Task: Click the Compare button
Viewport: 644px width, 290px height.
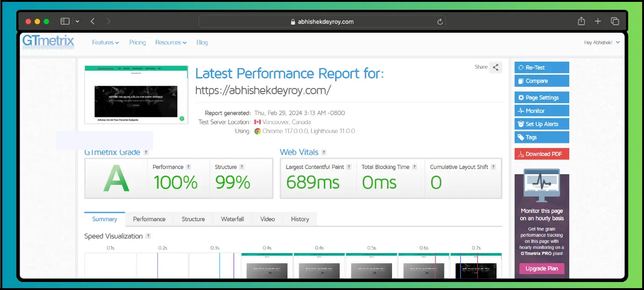Action: coord(542,81)
